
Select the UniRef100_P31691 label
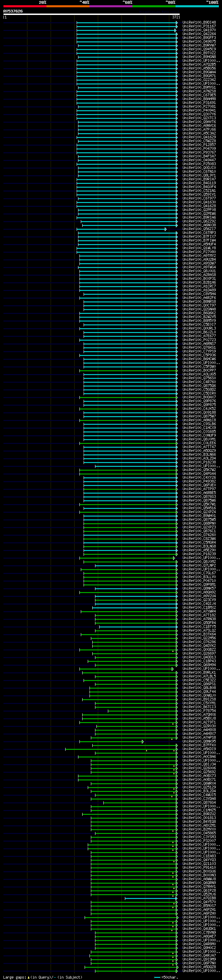[199, 103]
